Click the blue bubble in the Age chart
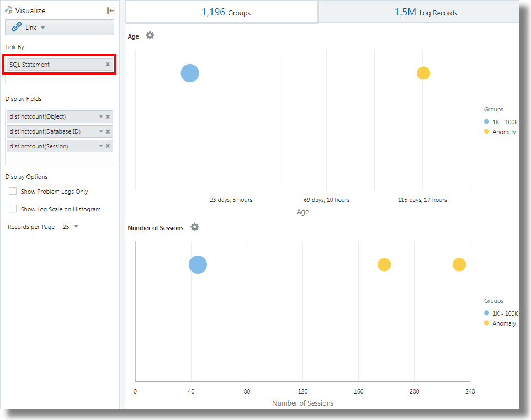The image size is (531, 420). (190, 73)
